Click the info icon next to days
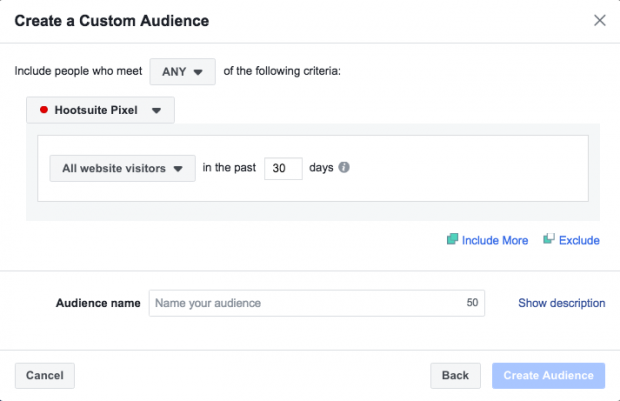Image resolution: width=620 pixels, height=401 pixels. point(344,167)
